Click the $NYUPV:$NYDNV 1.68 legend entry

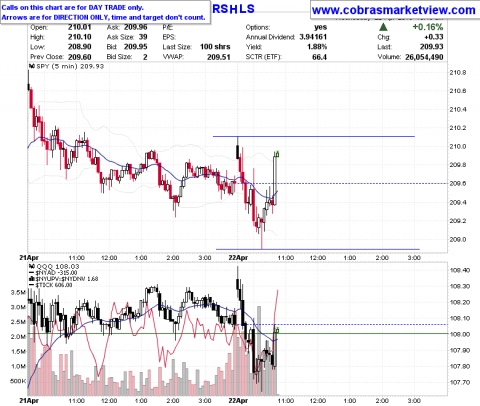pyautogui.click(x=64, y=279)
